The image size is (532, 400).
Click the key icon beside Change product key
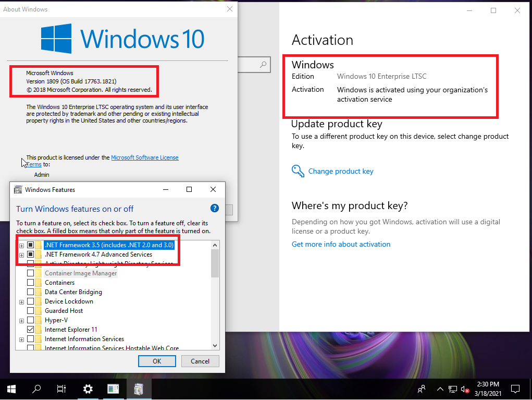(298, 171)
